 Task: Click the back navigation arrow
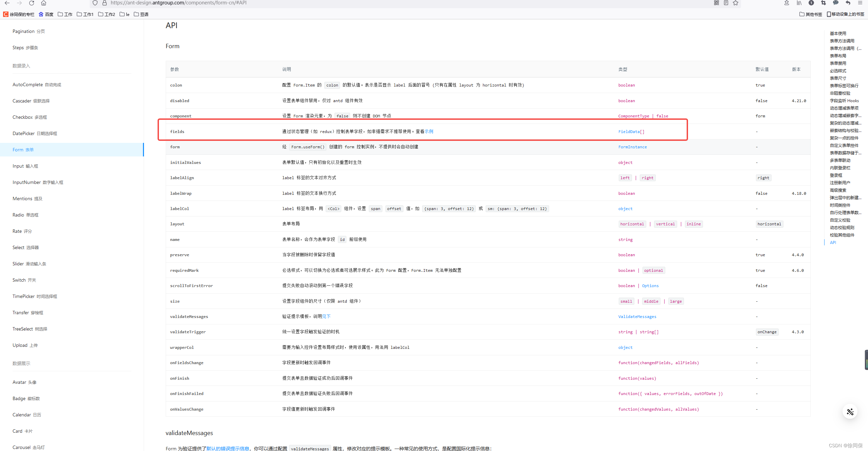coord(7,3)
